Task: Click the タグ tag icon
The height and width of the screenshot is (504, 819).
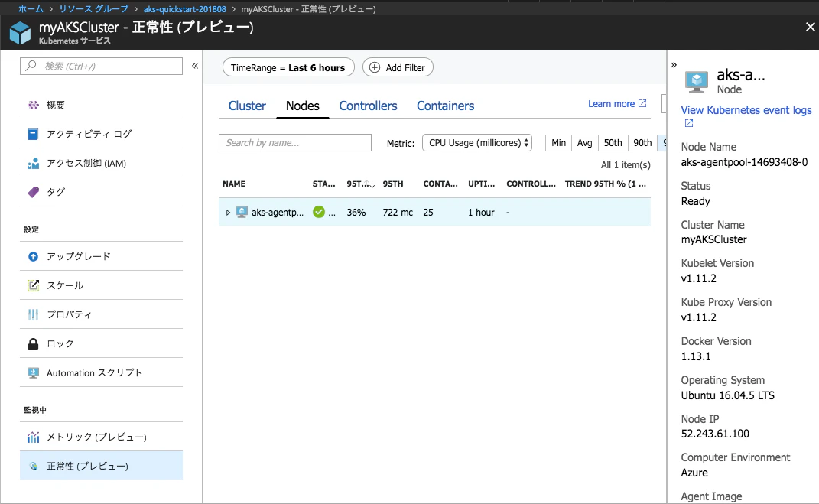Action: click(33, 192)
